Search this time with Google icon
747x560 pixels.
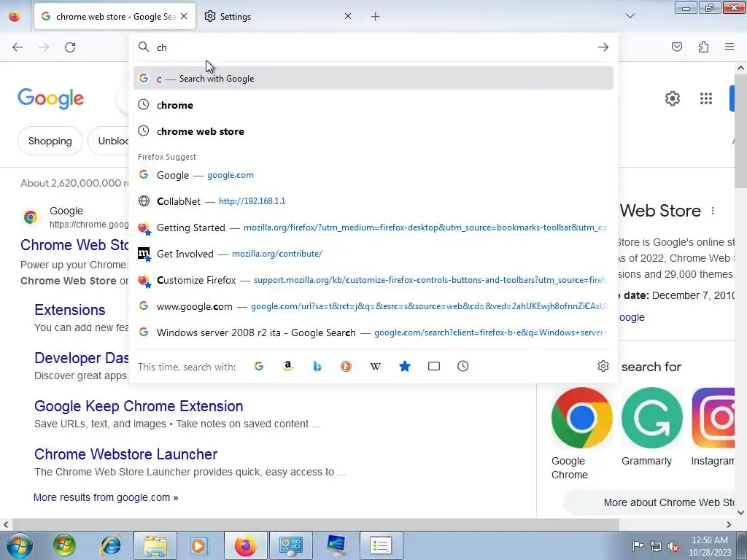click(259, 366)
